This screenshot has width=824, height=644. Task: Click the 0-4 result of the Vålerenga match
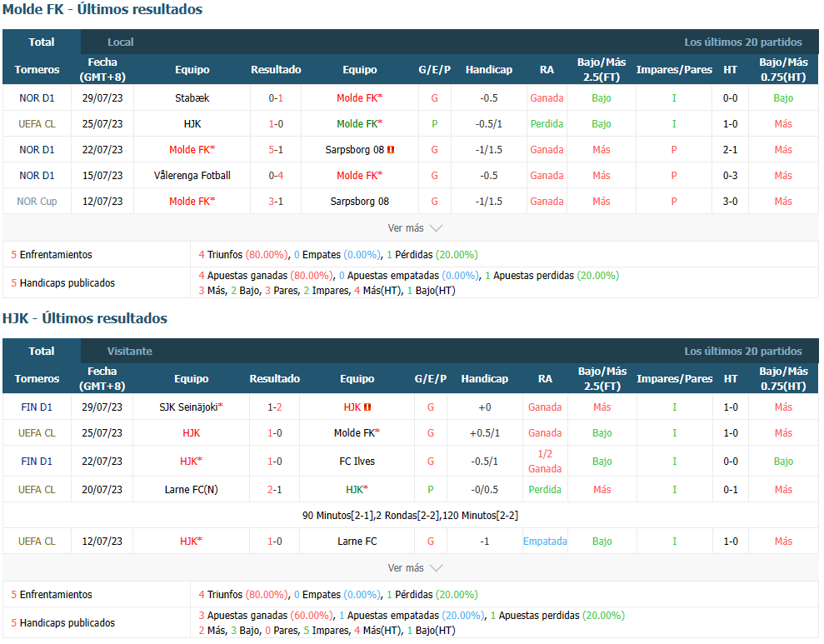[276, 176]
